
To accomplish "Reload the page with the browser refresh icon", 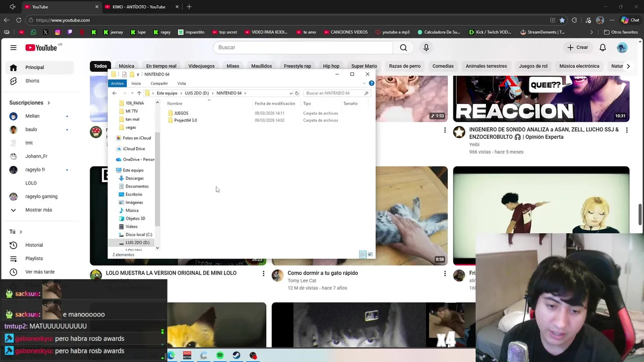I will click(x=19, y=20).
